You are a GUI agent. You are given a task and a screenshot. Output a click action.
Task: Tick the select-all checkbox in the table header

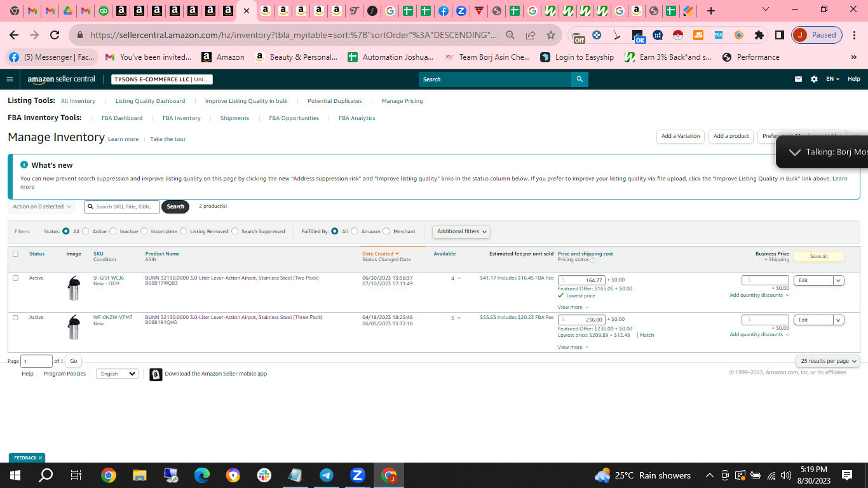click(x=16, y=254)
